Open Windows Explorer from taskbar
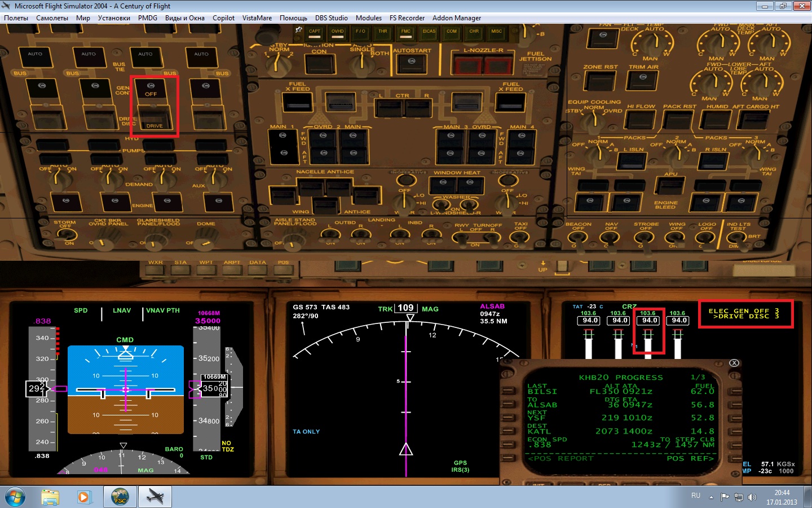 50,497
